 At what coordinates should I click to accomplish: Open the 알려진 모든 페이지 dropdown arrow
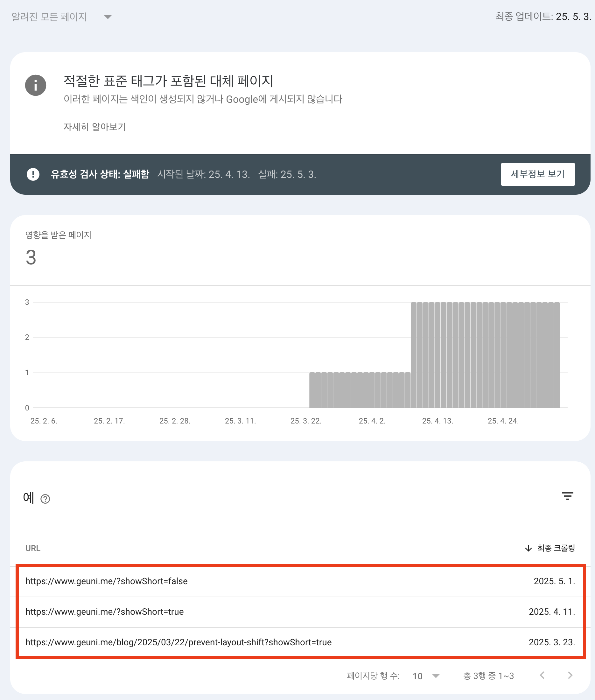108,17
